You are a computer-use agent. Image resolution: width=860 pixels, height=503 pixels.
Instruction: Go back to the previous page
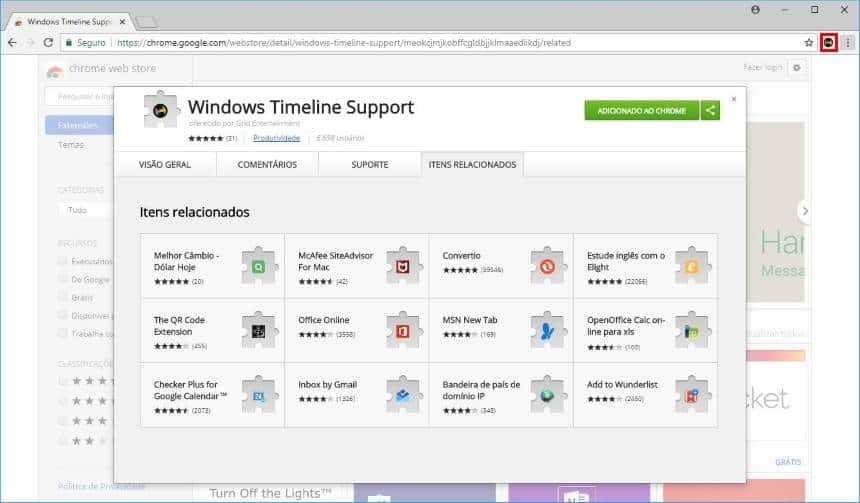[x=12, y=42]
